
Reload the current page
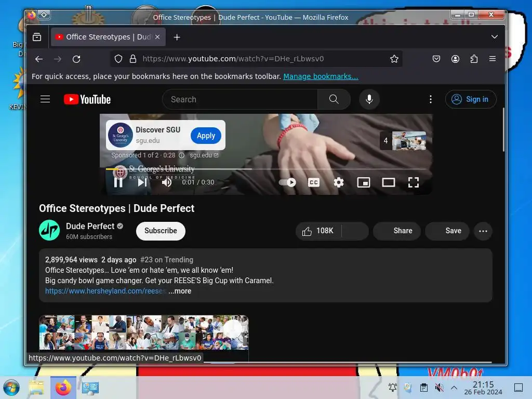click(77, 59)
